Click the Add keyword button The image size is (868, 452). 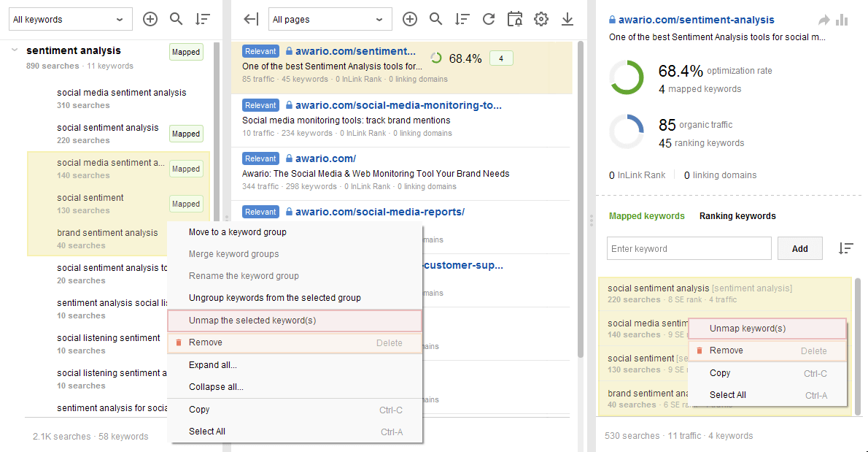coord(799,249)
